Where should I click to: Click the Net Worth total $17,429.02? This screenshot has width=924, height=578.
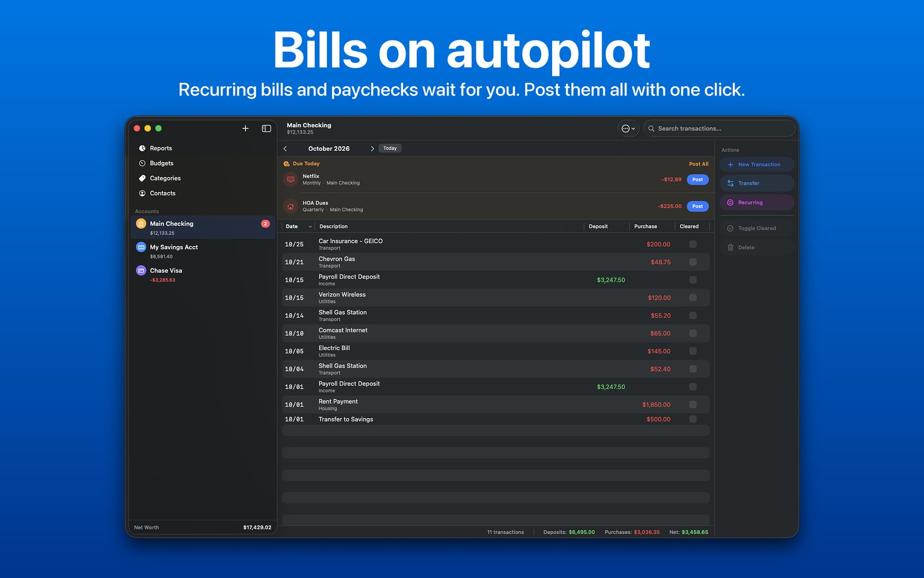click(257, 528)
